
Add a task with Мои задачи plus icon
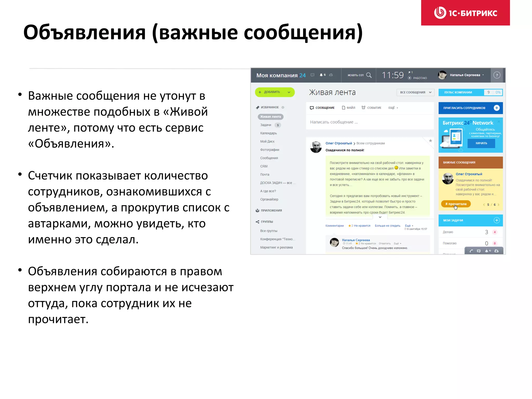497,220
